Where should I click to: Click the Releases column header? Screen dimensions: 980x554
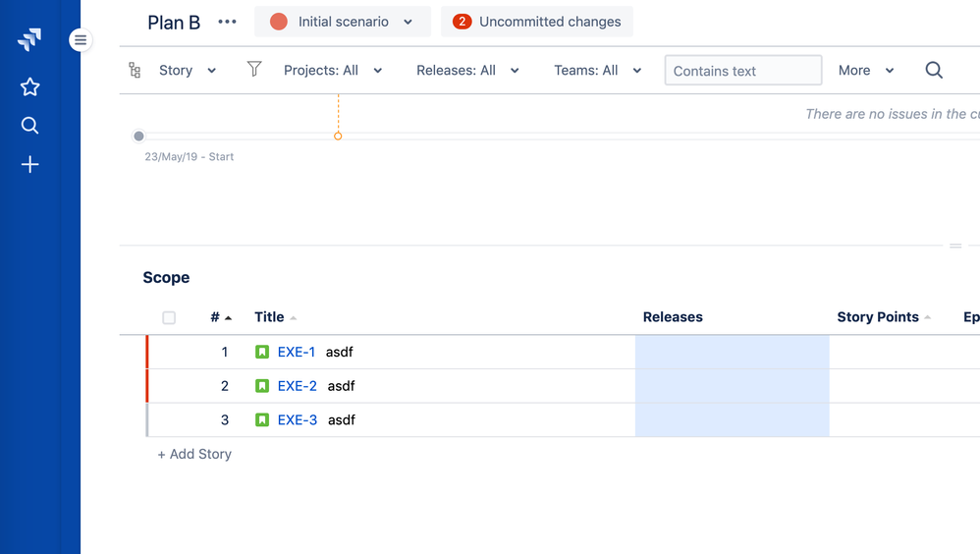coord(673,317)
